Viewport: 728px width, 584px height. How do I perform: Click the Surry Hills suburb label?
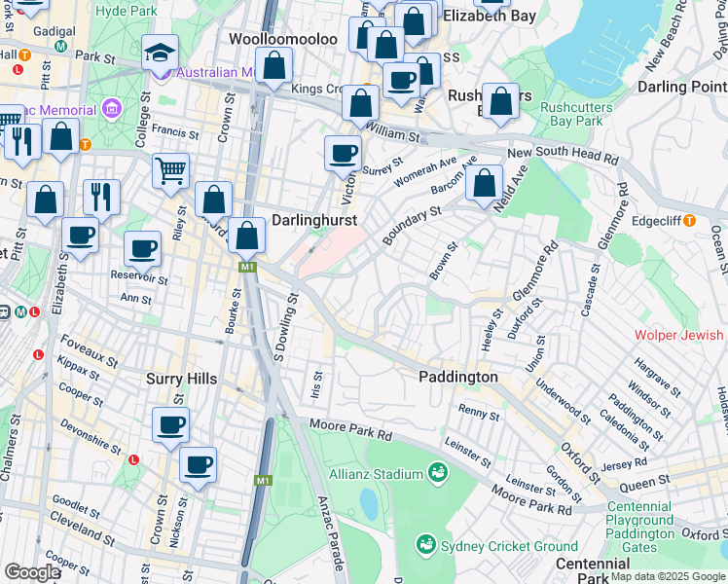(x=182, y=379)
